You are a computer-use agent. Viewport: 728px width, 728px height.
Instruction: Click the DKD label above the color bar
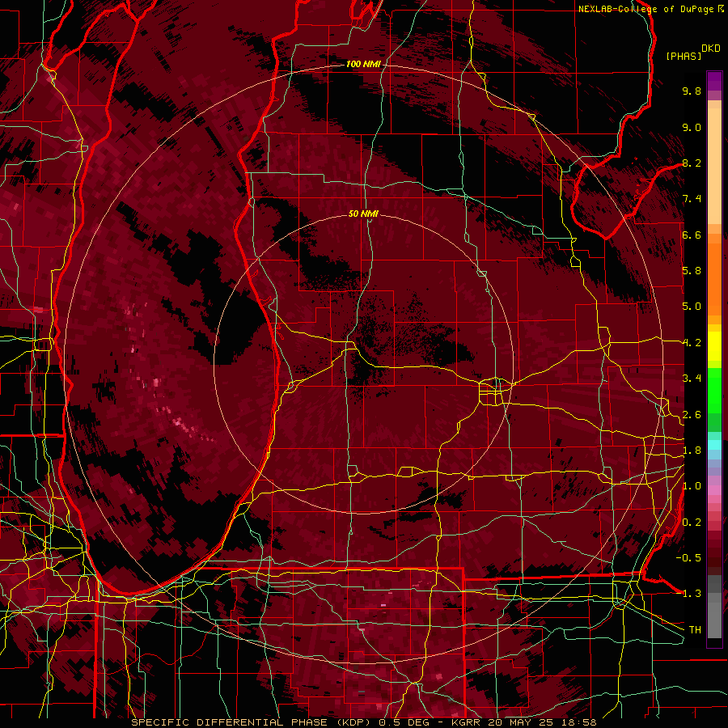711,49
